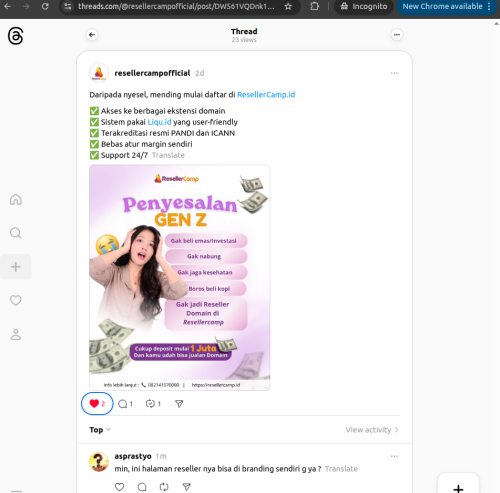This screenshot has height=493, width=500.
Task: Share the asprastyo comment
Action: 187,487
